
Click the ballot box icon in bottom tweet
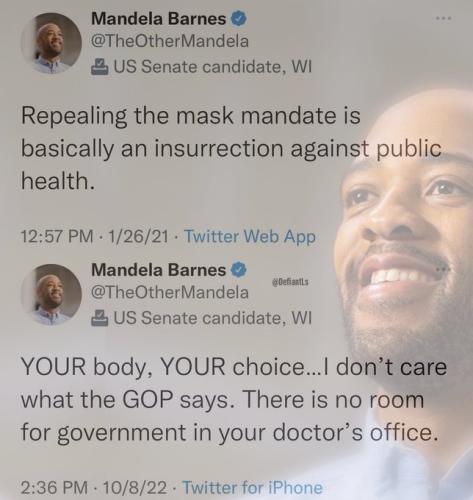(x=100, y=317)
